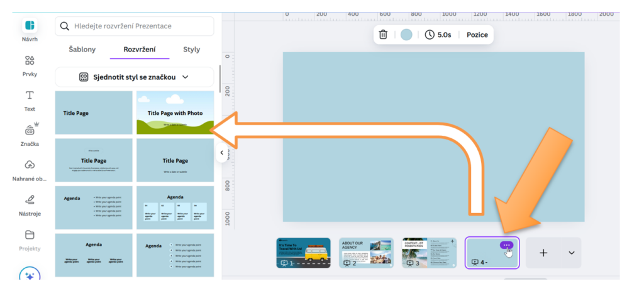Open the Značka brand icon

pos(30,130)
